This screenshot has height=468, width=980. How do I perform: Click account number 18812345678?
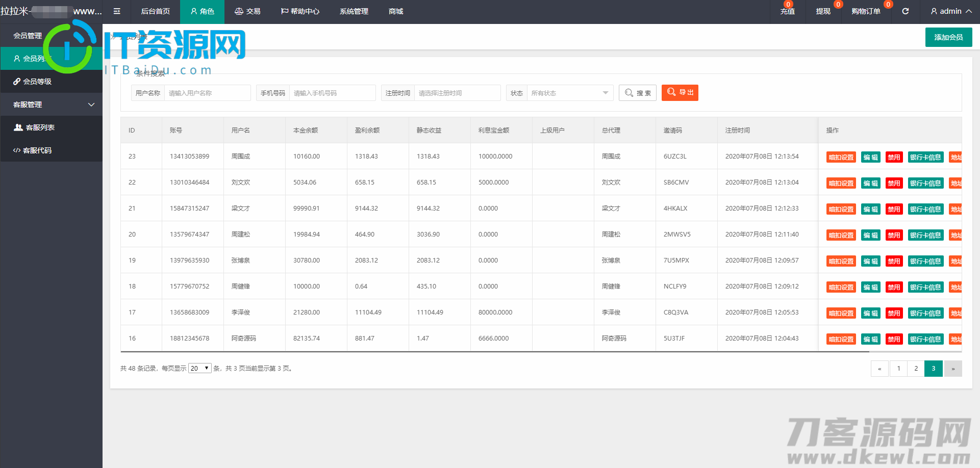click(x=190, y=339)
